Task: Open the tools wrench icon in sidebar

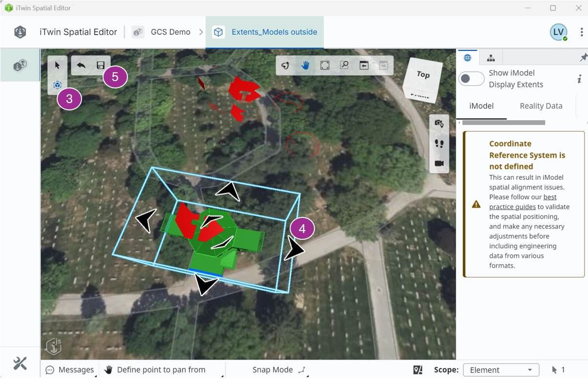Action: tap(20, 363)
